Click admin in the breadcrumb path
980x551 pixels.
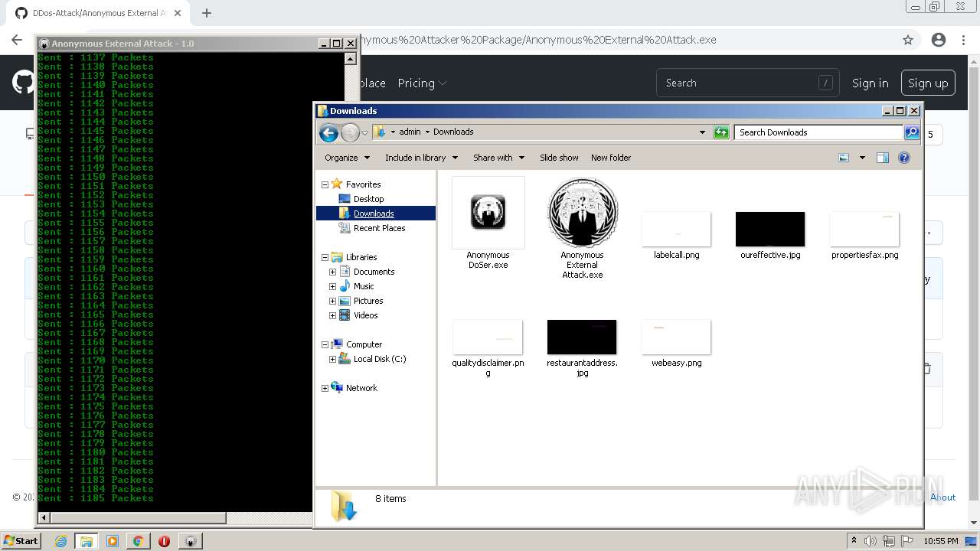[410, 132]
